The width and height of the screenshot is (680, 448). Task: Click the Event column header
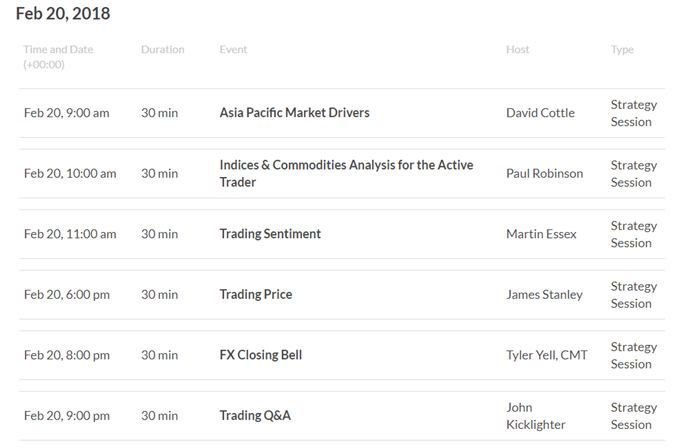tap(233, 49)
